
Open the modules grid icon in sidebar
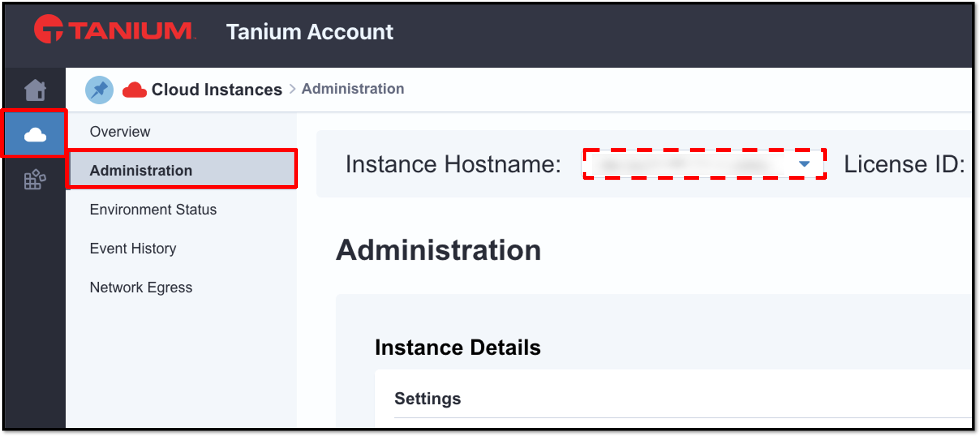click(35, 179)
